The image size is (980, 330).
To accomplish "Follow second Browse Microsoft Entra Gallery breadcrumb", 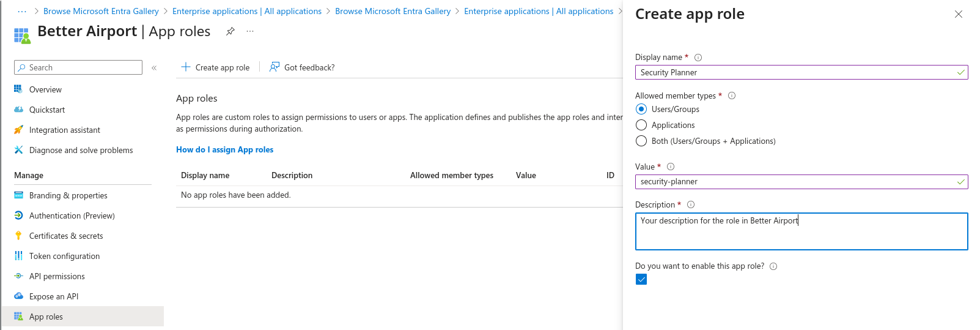I will (x=392, y=11).
